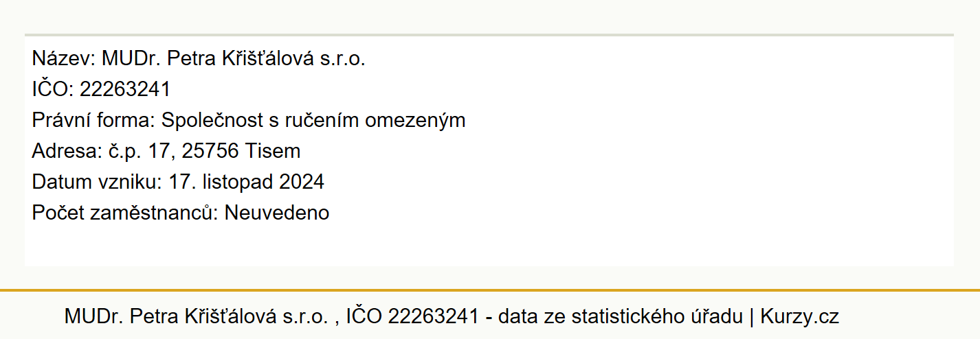Click the house number "č.p. 17"

pyautogui.click(x=140, y=152)
